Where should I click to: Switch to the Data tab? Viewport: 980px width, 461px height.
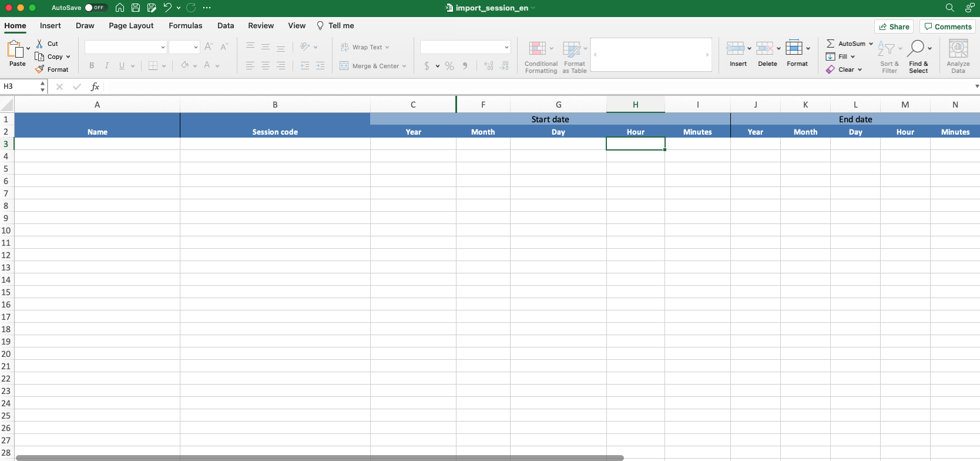point(226,25)
